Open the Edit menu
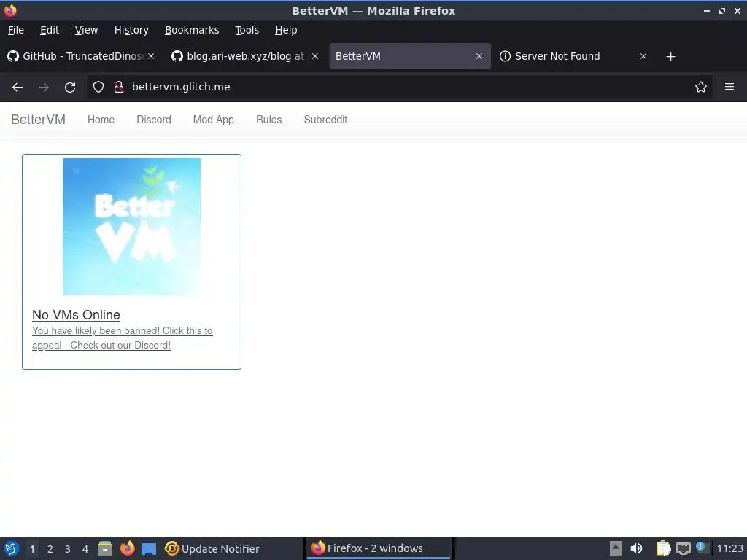The height and width of the screenshot is (560, 747). 50,30
